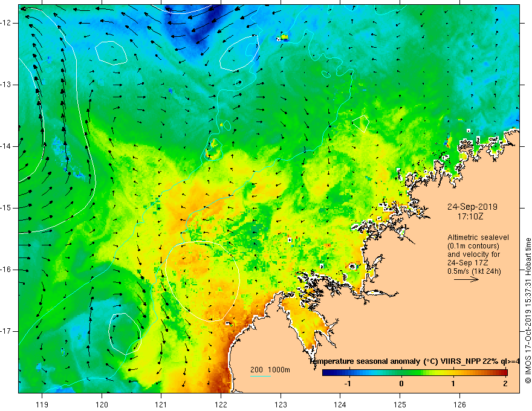Click the longitude label 123
Image resolution: width=532 pixels, height=411 pixels.
coord(281,404)
